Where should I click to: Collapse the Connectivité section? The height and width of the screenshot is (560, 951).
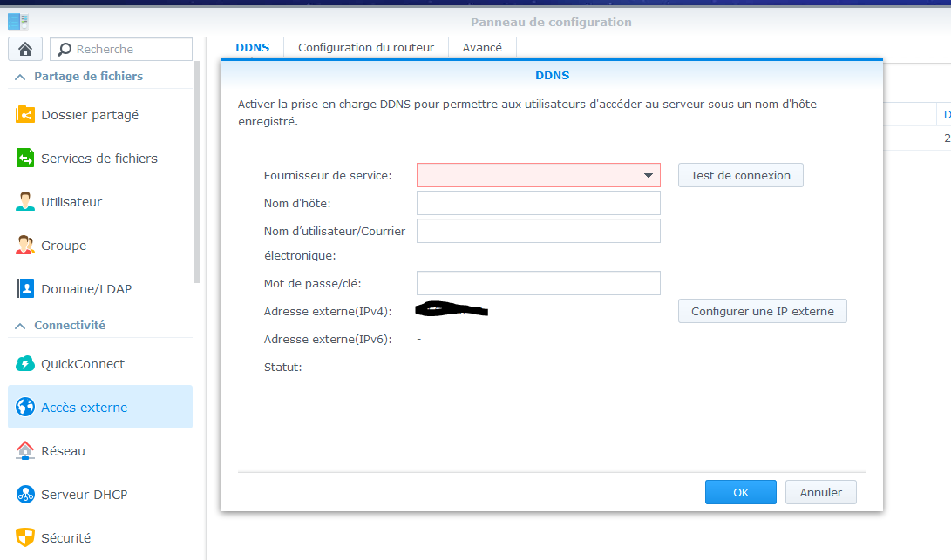[20, 326]
